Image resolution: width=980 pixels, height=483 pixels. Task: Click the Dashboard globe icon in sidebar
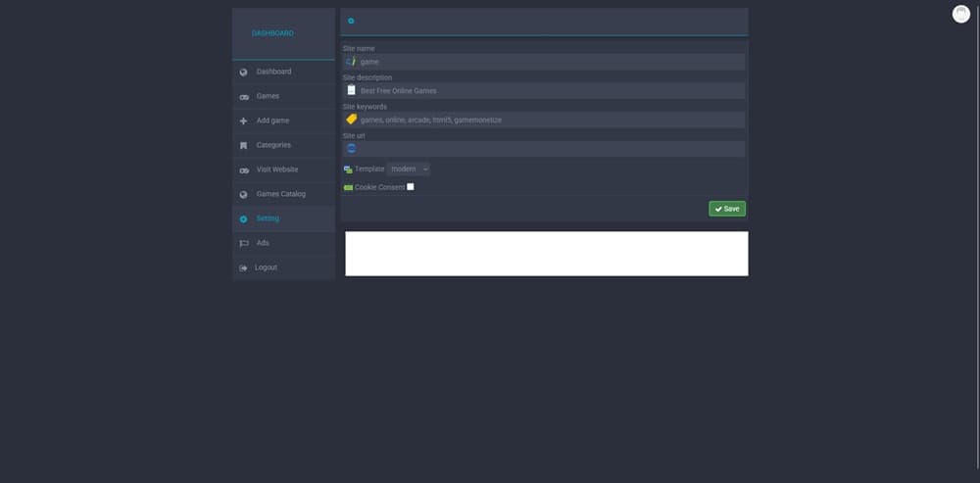point(243,72)
